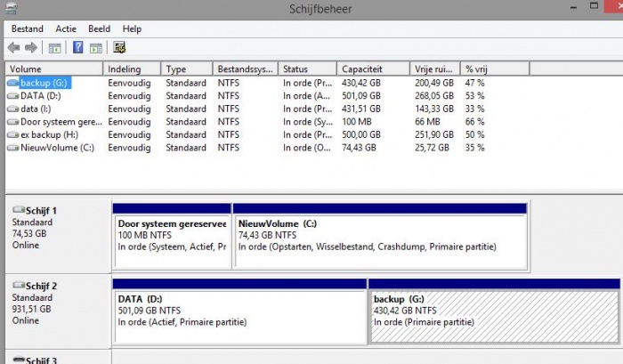
Task: Click the Schijf 1 disk icon
Action: (19, 209)
